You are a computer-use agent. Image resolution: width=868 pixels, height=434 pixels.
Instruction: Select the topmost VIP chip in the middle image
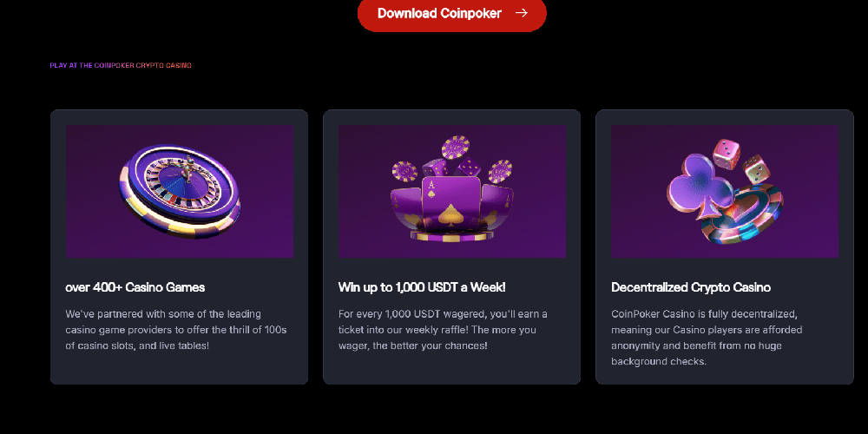point(456,148)
